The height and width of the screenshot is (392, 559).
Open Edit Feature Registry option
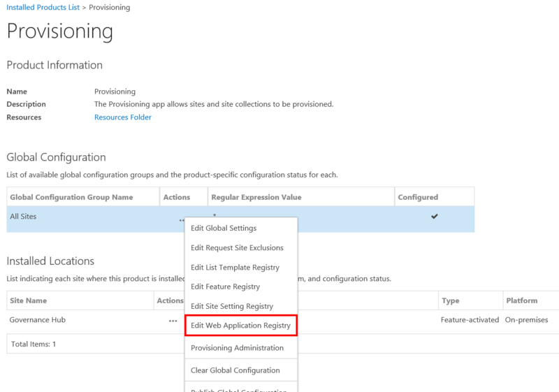225,286
